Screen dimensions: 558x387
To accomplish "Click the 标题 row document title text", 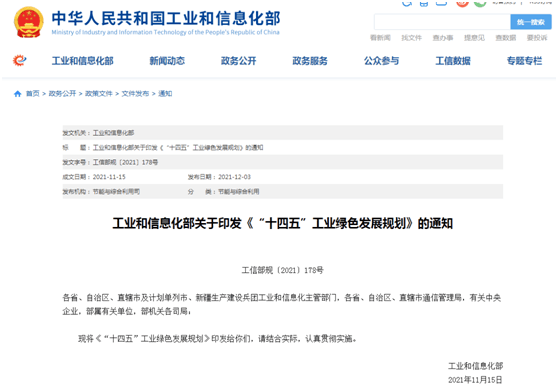I will point(178,147).
